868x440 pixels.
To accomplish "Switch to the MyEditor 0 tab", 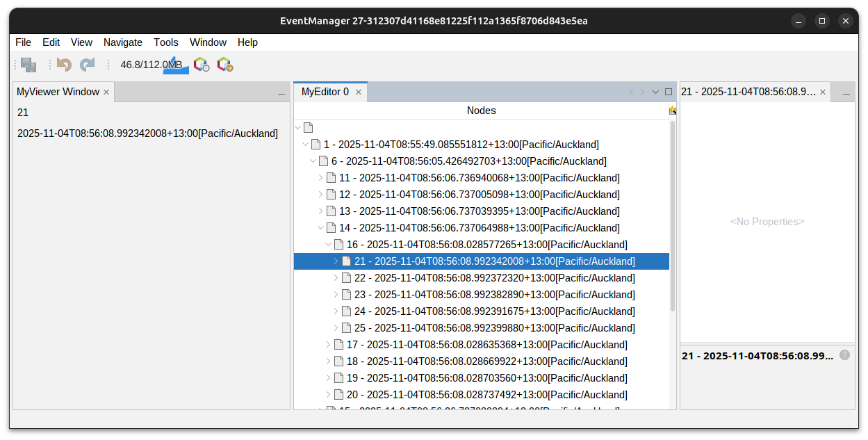I will 325,92.
